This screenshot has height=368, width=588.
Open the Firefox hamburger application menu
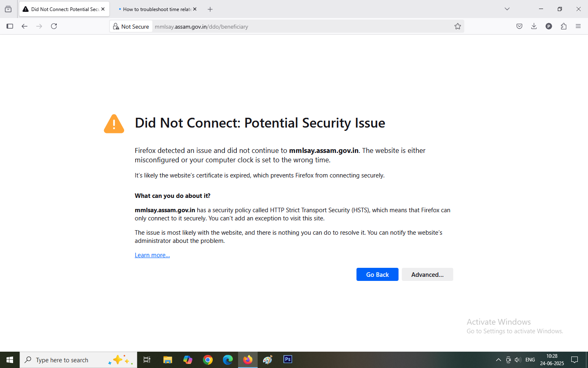pyautogui.click(x=578, y=26)
